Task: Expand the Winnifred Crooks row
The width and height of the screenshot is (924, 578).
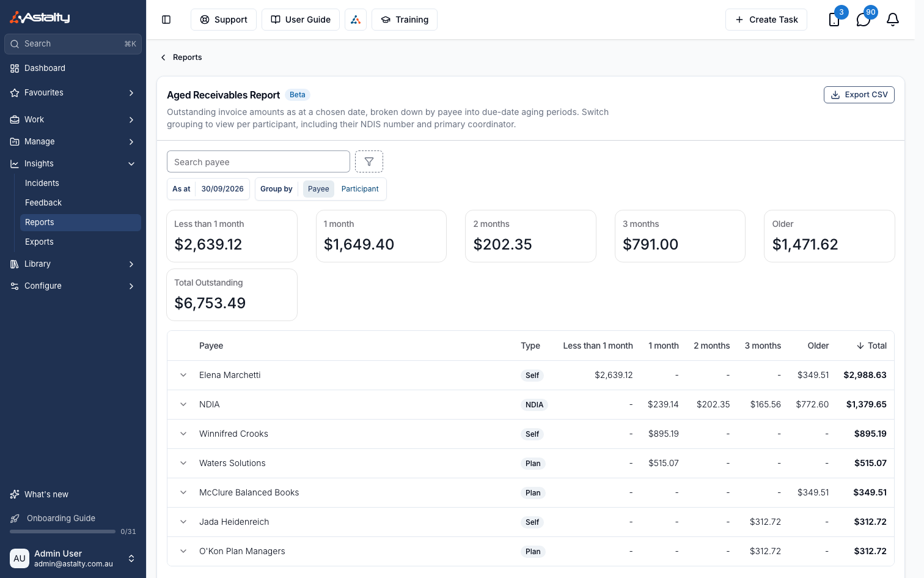Action: point(183,434)
